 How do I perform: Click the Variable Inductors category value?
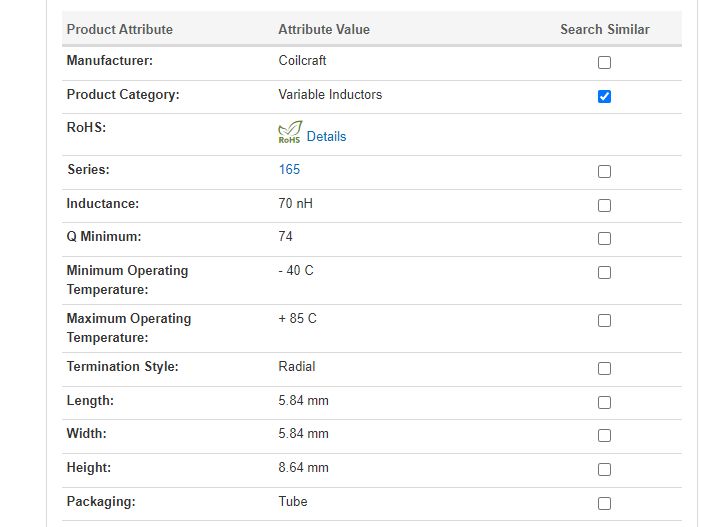(x=330, y=95)
